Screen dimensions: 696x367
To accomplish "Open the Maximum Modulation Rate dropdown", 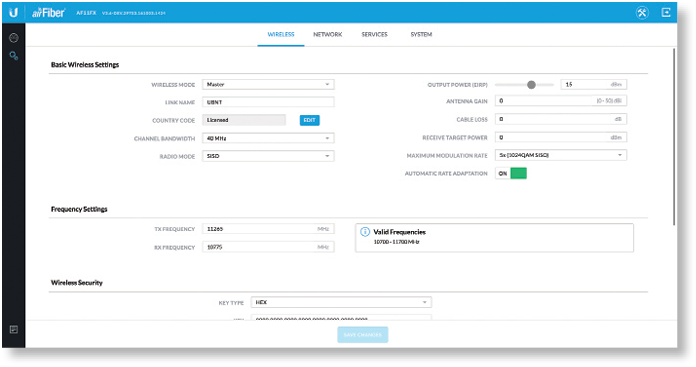I will (x=561, y=155).
